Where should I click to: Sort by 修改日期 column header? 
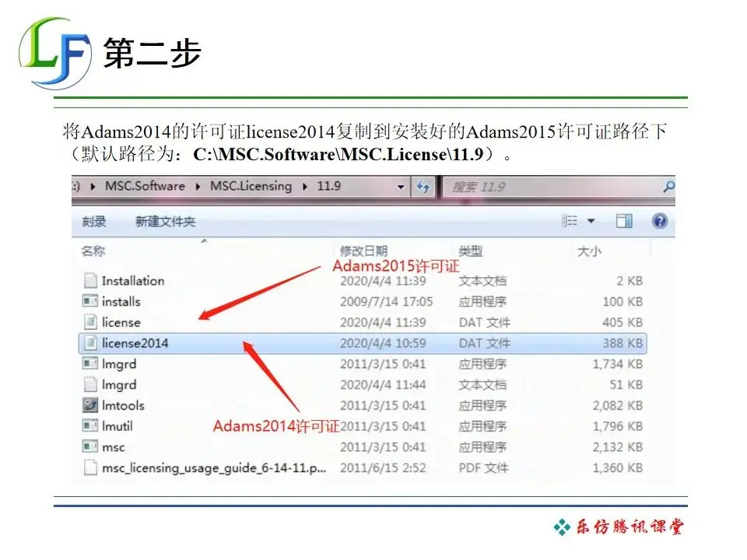363,251
